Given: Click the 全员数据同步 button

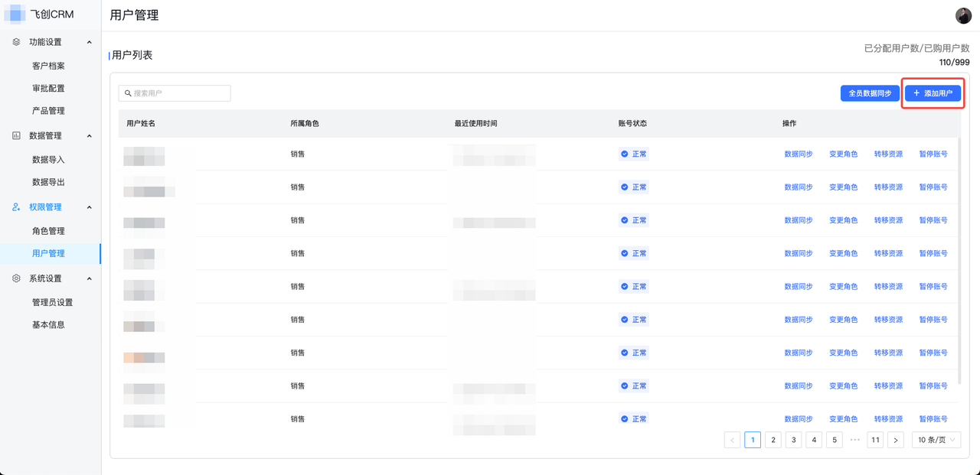Looking at the screenshot, I should click(870, 93).
